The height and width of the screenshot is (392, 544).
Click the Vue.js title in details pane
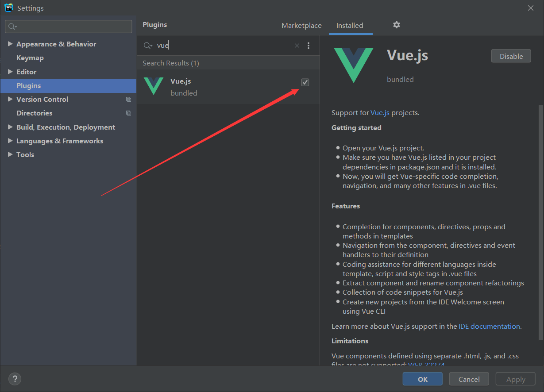click(408, 55)
